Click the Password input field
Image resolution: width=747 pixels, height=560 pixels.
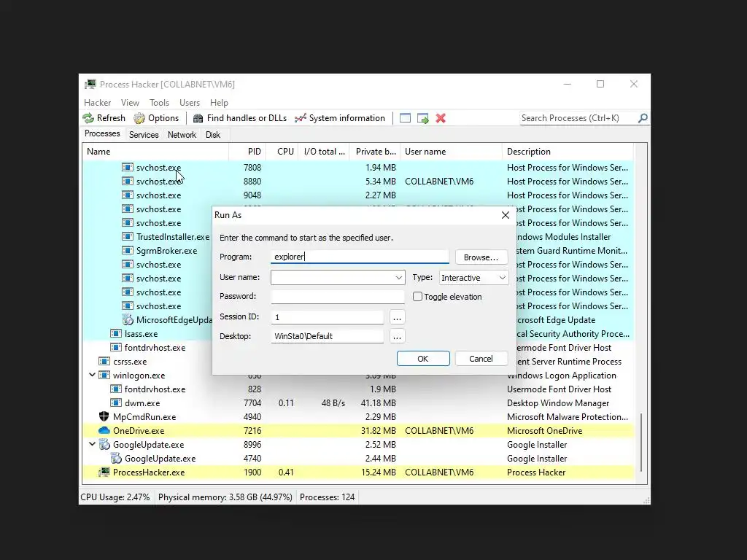[338, 296]
